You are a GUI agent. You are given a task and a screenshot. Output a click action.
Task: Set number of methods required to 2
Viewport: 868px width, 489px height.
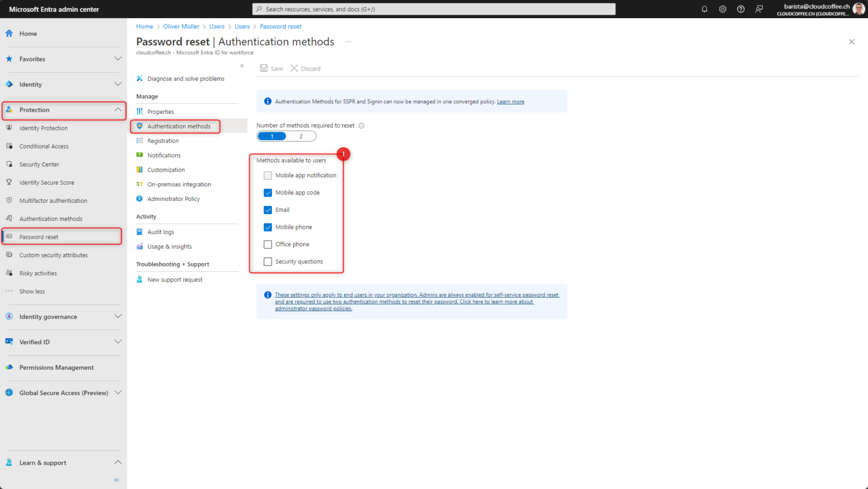(x=300, y=136)
